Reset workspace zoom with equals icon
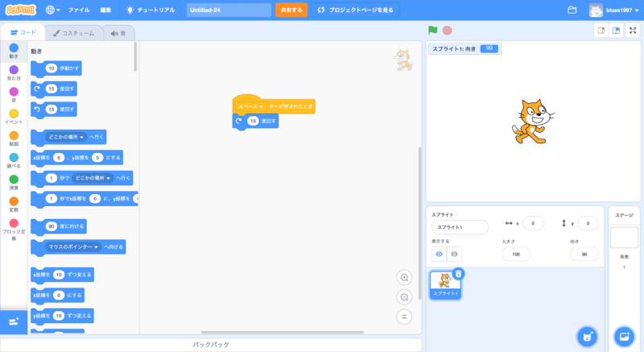Viewport: 644px width, 352px height. 404,316
